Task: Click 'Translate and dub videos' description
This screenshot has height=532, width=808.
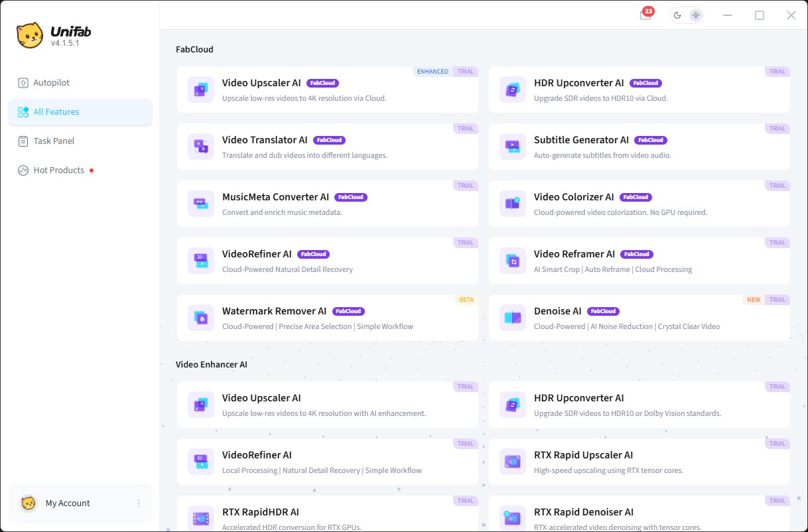Action: (304, 155)
